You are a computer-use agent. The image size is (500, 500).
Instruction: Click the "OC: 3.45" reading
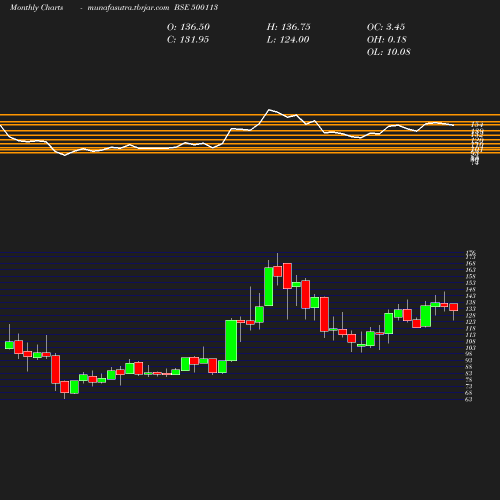pos(386,27)
